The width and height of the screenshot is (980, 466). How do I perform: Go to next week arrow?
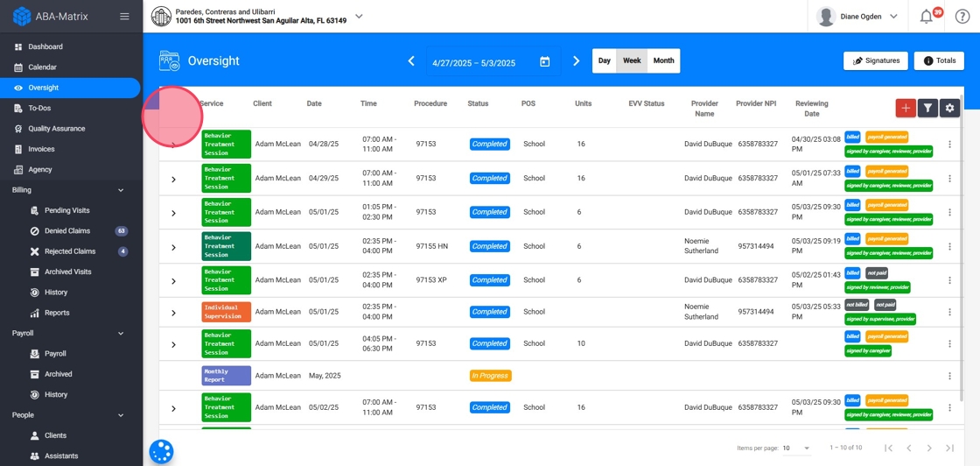pyautogui.click(x=576, y=61)
